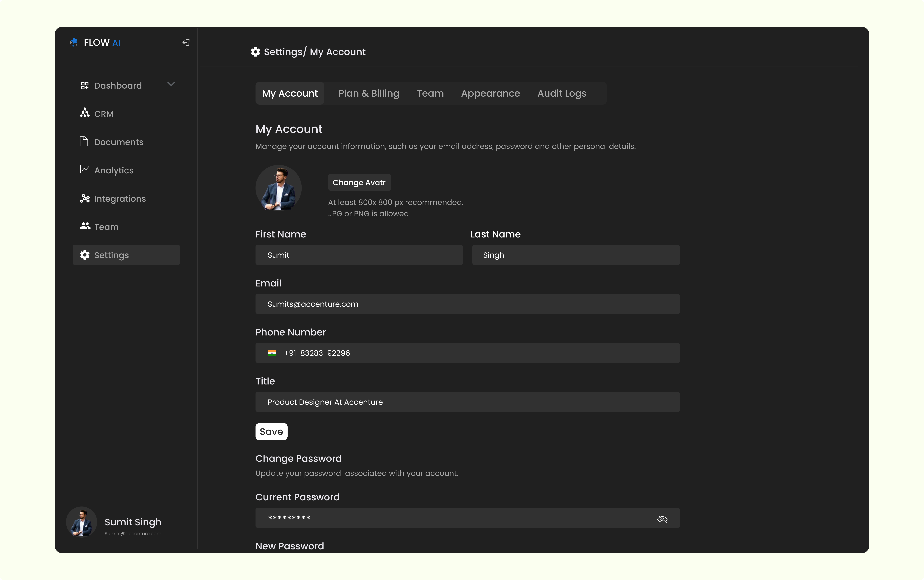
Task: Click the Save button
Action: (x=271, y=432)
